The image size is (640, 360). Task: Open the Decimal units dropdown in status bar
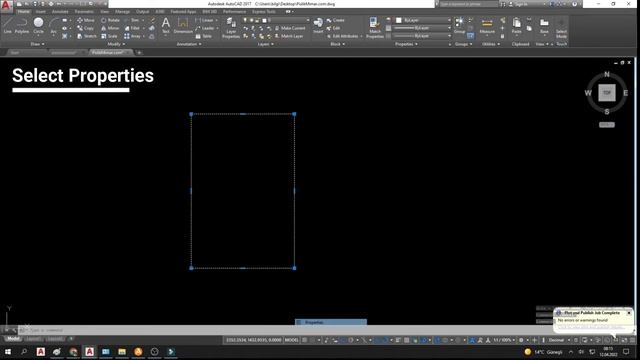point(559,340)
